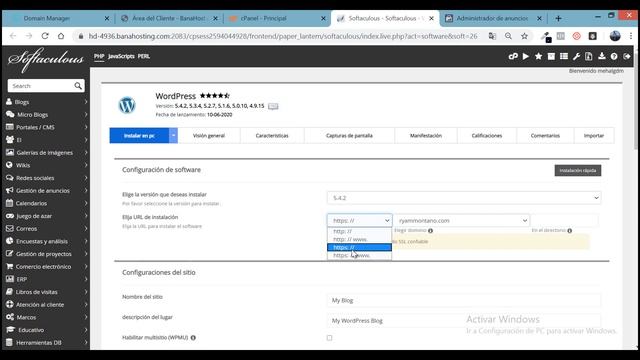Click the translate page icon in address bar
This screenshot has width=640, height=360.
point(492,36)
